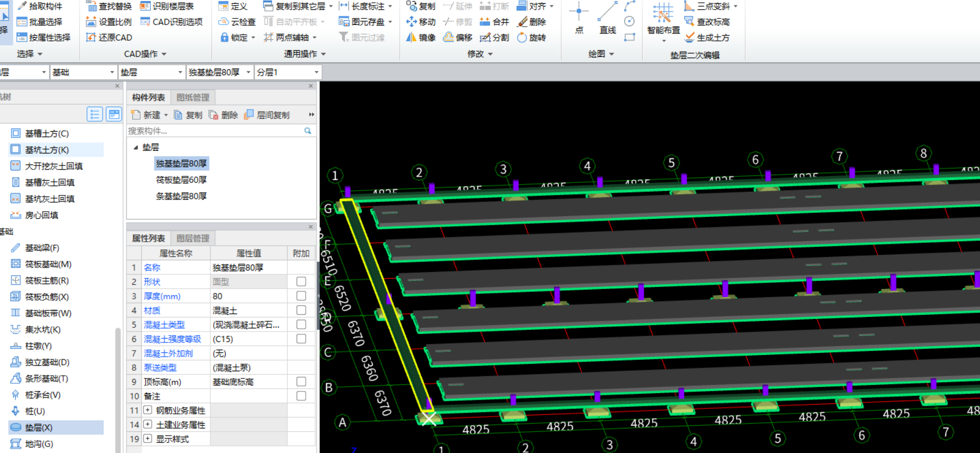Viewport: 980px width, 453px height.
Task: Expand the 钢筋业务属性 row
Action: (x=148, y=410)
